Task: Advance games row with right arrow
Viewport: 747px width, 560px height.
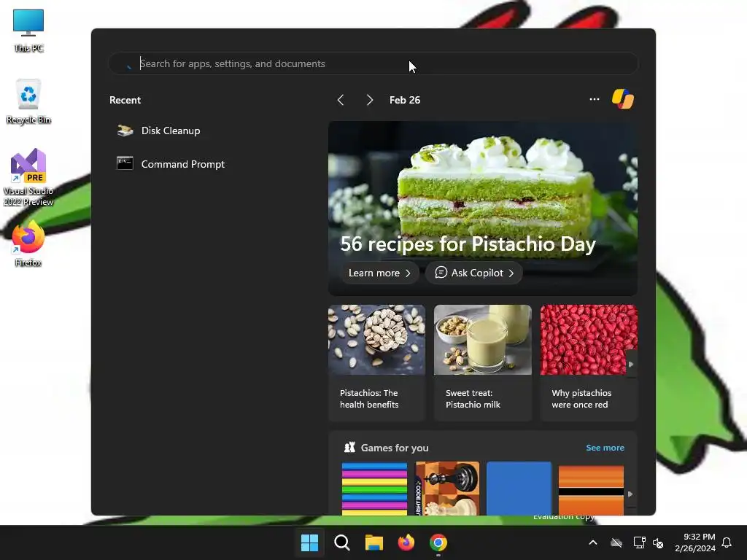Action: (630, 494)
